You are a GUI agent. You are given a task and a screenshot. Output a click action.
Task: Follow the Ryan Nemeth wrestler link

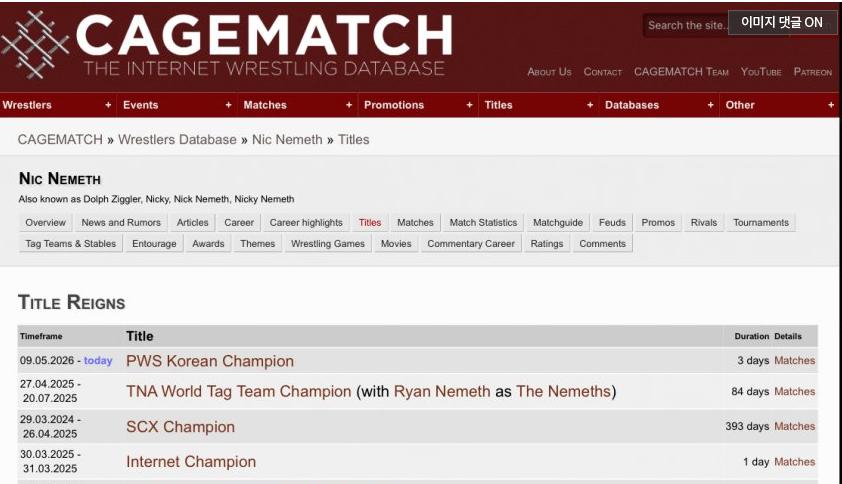pyautogui.click(x=442, y=391)
